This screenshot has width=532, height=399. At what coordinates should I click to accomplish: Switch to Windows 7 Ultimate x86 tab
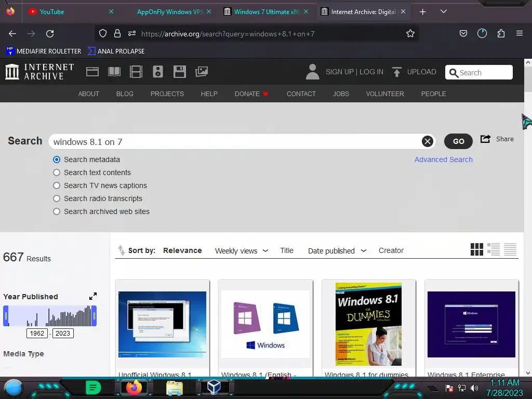(267, 11)
